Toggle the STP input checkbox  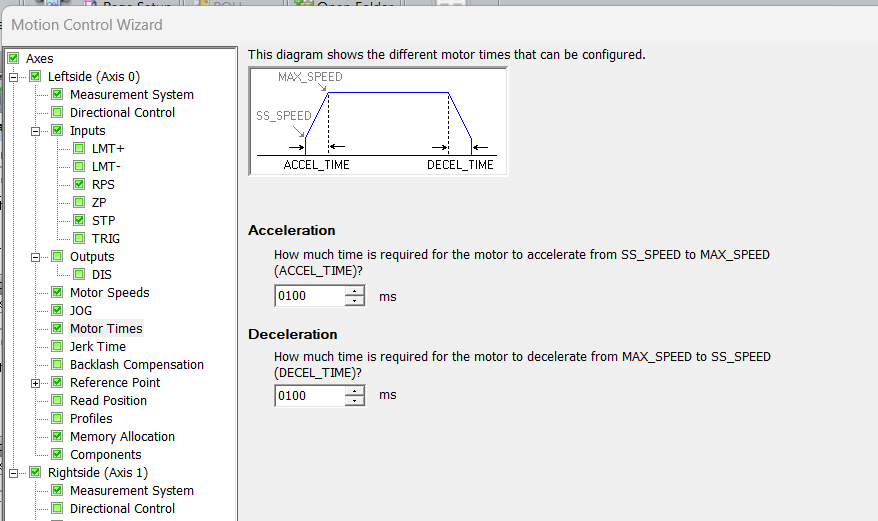pyautogui.click(x=79, y=221)
